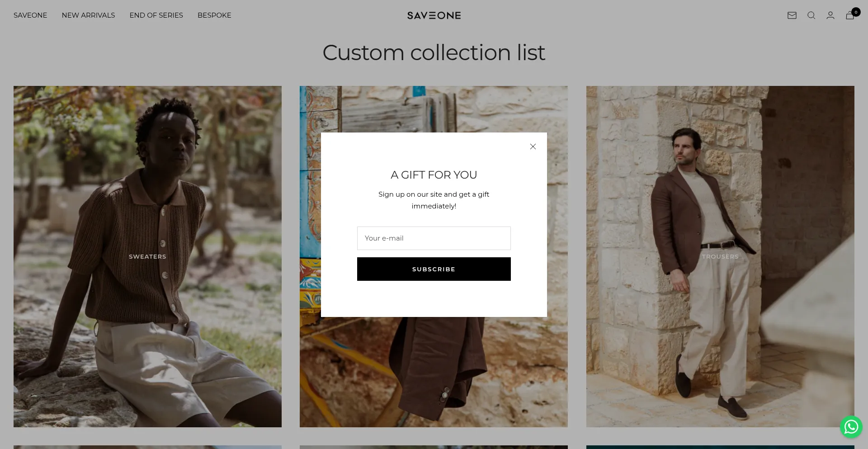Open WhatsApp chat bubble
Viewport: 868px width, 449px height.
[x=851, y=427]
